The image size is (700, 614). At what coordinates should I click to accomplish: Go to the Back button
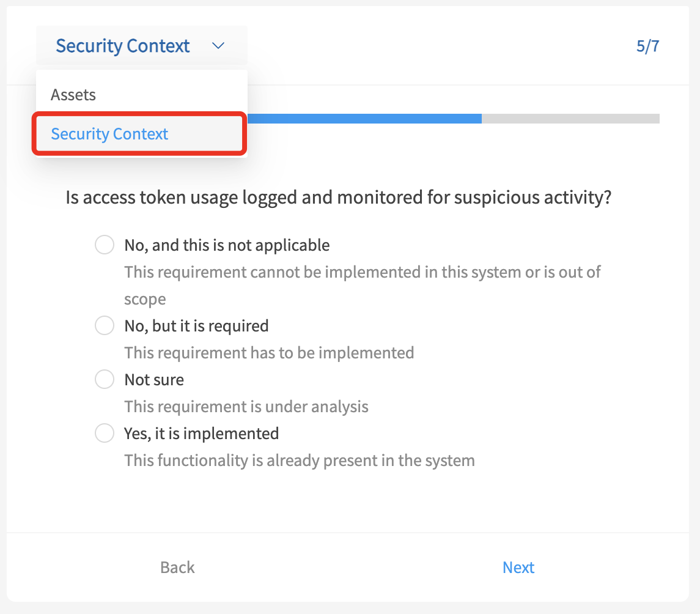point(177,567)
